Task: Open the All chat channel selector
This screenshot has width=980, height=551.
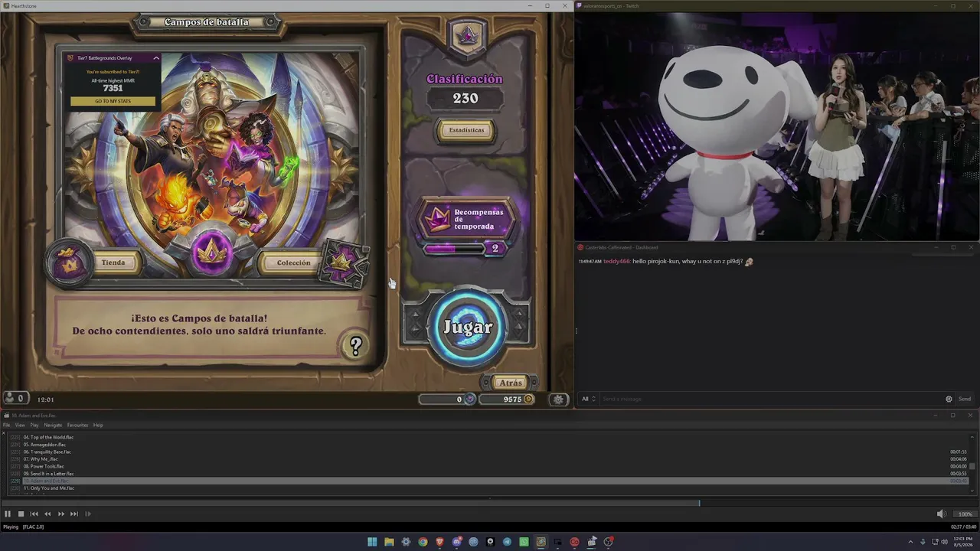Action: click(588, 399)
